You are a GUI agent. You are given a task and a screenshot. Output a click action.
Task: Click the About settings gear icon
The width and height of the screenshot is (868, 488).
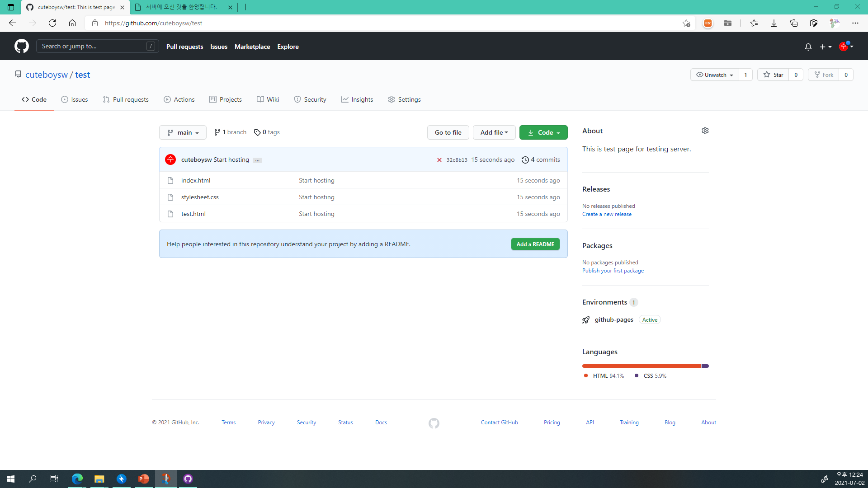coord(705,131)
